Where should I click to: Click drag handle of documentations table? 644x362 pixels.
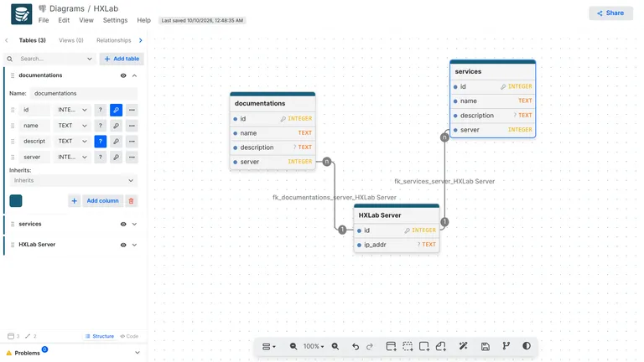[13, 75]
